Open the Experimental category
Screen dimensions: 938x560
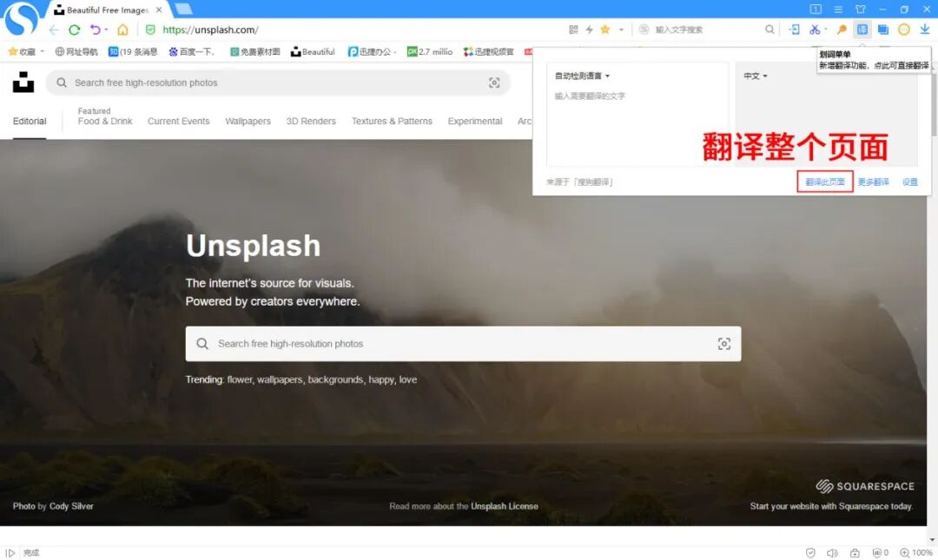click(475, 121)
